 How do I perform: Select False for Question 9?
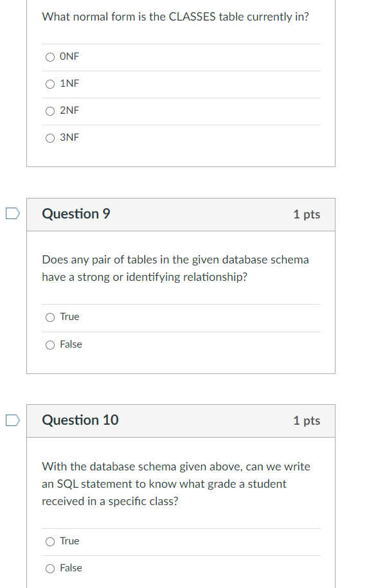pos(49,344)
